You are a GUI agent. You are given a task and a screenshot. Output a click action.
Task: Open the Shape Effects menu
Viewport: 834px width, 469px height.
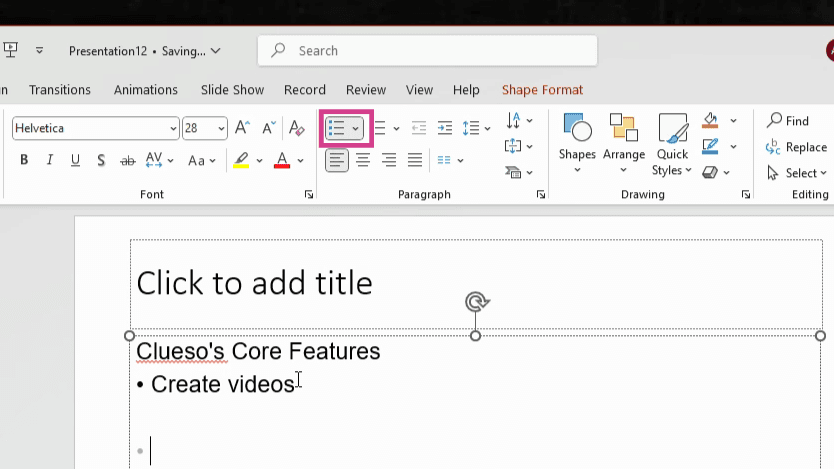coord(715,172)
